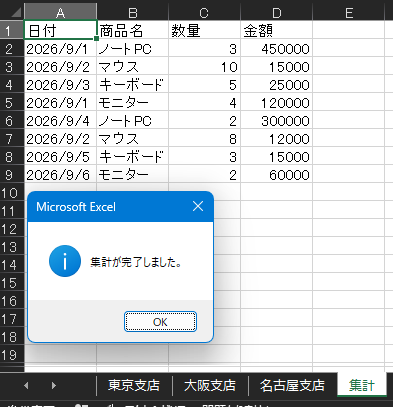Image resolution: width=410 pixels, height=407 pixels.
Task: Select column E header
Action: (x=349, y=12)
